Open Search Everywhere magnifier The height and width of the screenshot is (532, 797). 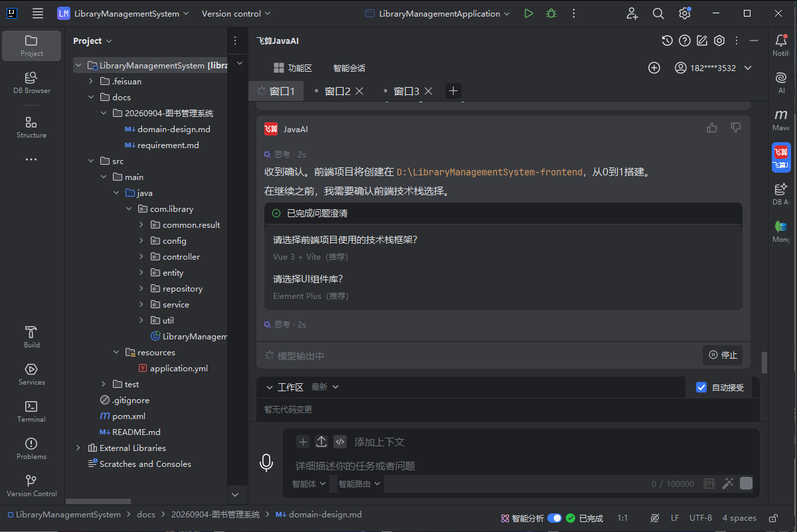click(658, 13)
